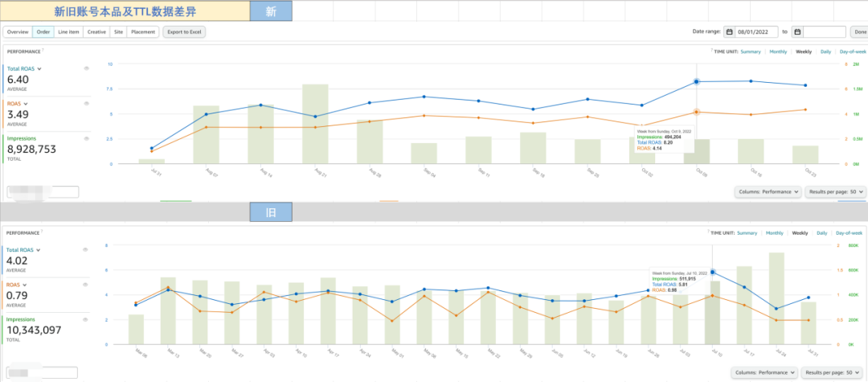Image resolution: width=868 pixels, height=382 pixels.
Task: Click the TIME UNIT help icon in 新 panel
Action: click(x=712, y=51)
